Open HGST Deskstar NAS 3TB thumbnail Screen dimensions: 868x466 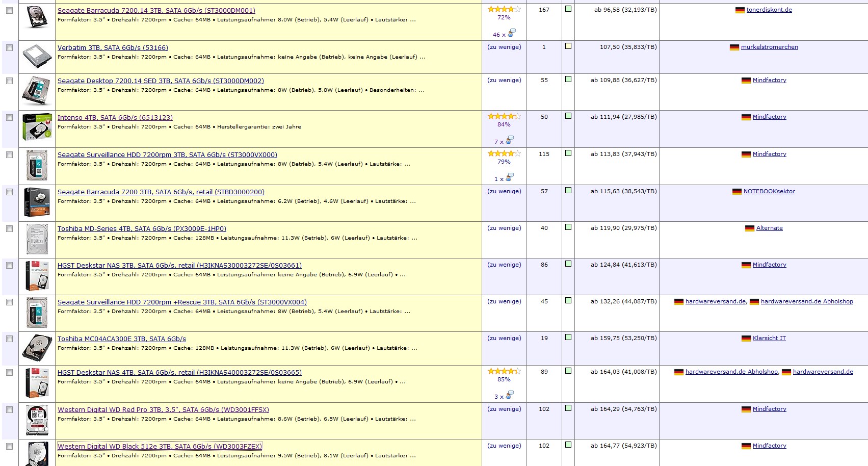(x=37, y=275)
